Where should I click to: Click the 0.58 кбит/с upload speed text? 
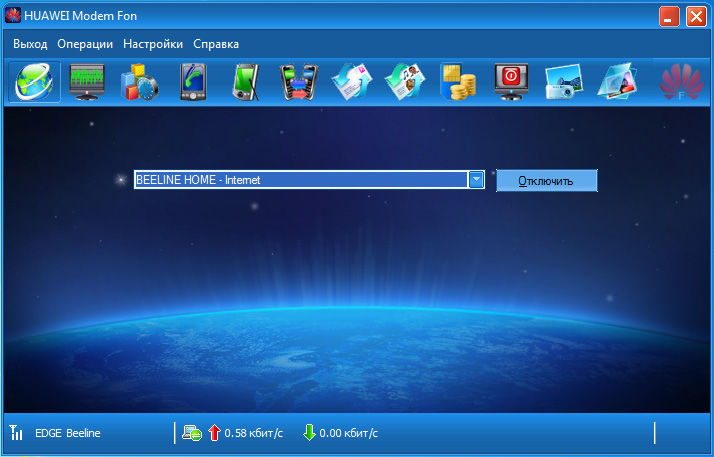[x=254, y=433]
